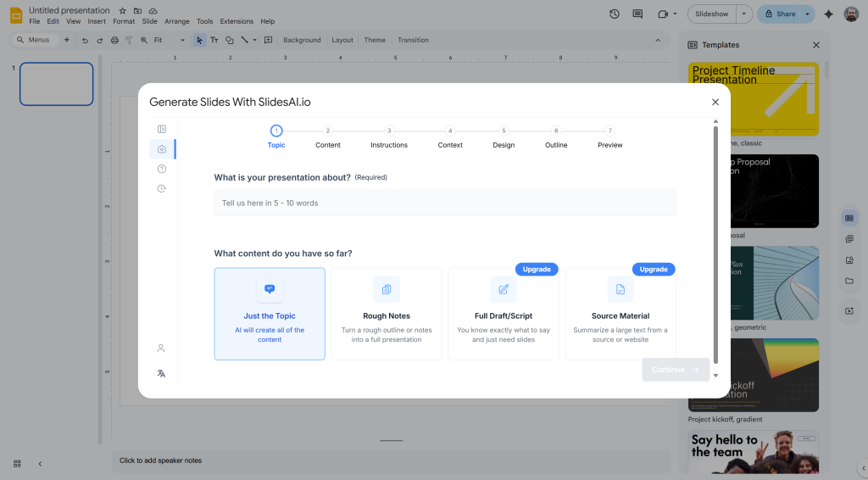Screen dimensions: 868x480
Task: Open version history clock icon
Action: click(614, 14)
